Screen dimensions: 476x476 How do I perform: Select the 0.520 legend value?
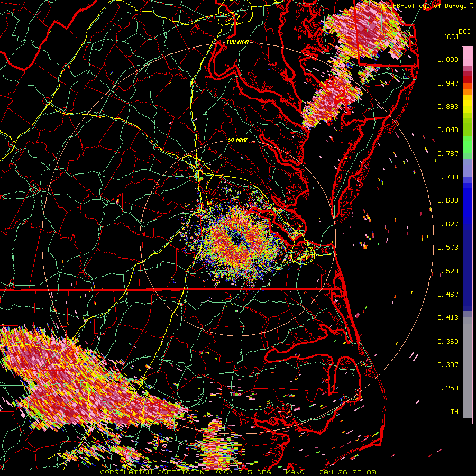[x=448, y=271]
